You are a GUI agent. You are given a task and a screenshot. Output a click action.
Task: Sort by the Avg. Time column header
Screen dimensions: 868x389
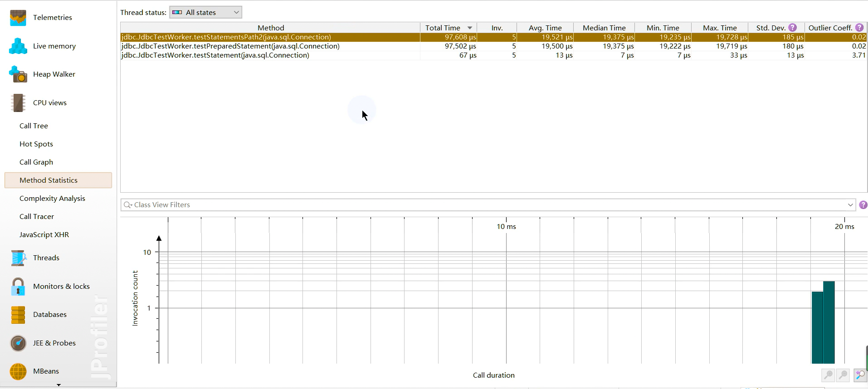point(545,28)
